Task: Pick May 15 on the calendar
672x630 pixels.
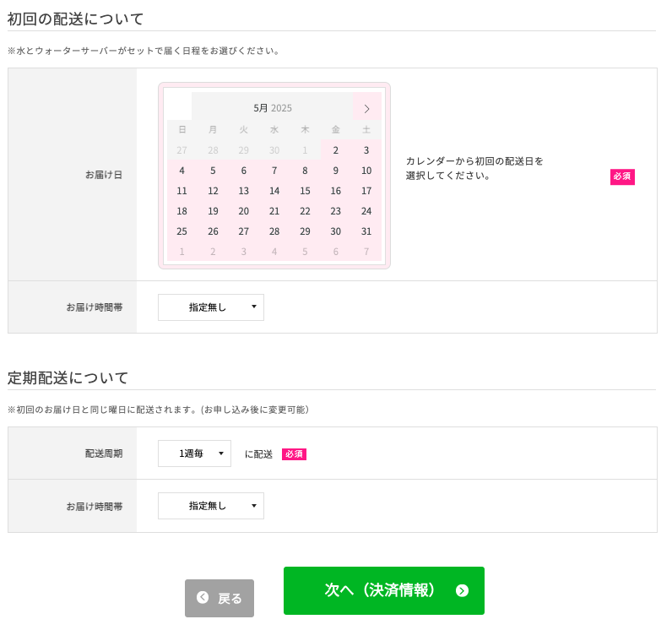Action: (305, 191)
